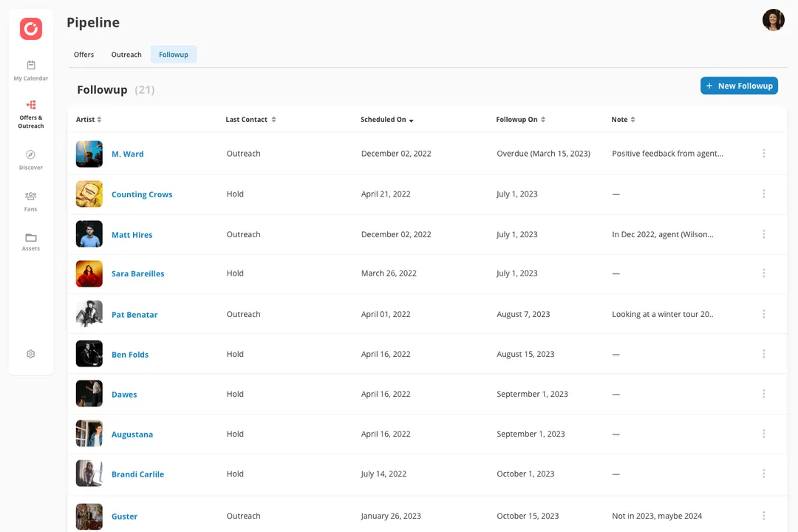Open the Ben Folds artist link
Screen dimensions: 798x532
(130, 355)
